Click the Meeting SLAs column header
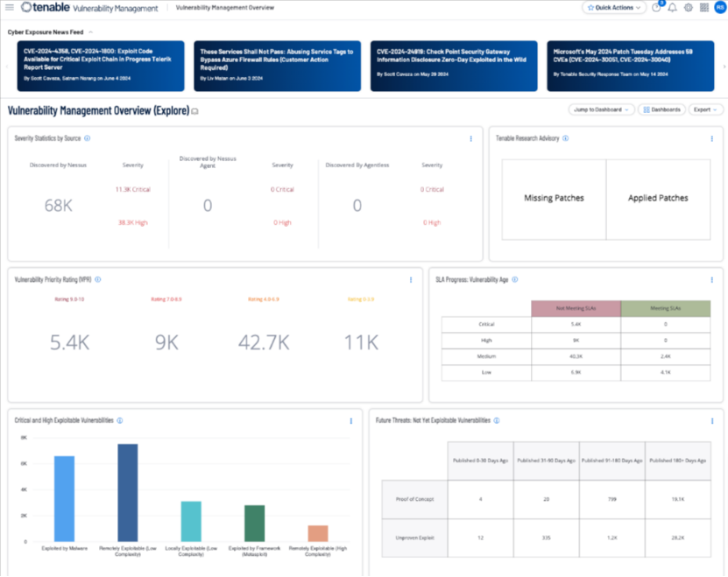Image resolution: width=728 pixels, height=577 pixels. pyautogui.click(x=666, y=309)
